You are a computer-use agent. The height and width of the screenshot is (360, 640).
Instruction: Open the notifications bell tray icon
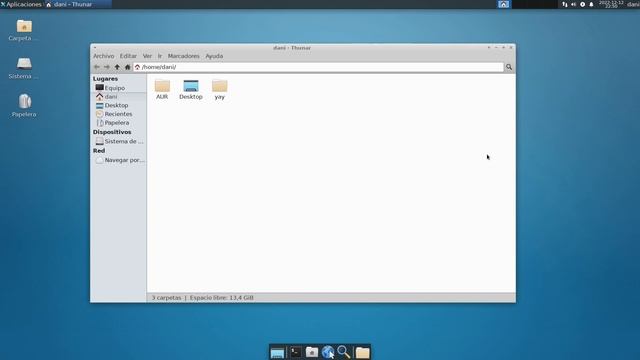pyautogui.click(x=591, y=4)
